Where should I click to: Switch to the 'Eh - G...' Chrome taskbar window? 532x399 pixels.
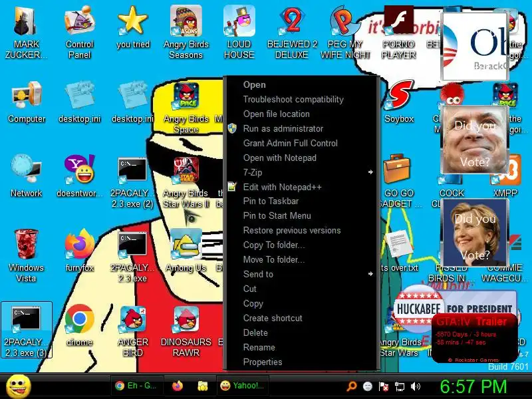(x=138, y=386)
